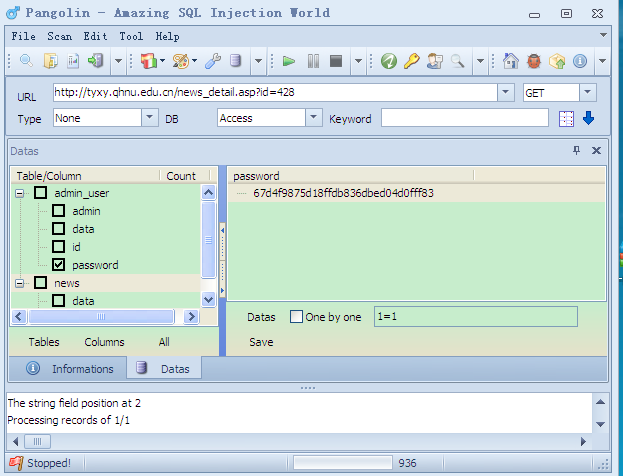623x476 pixels.
Task: Open the Scan menu
Action: point(60,36)
